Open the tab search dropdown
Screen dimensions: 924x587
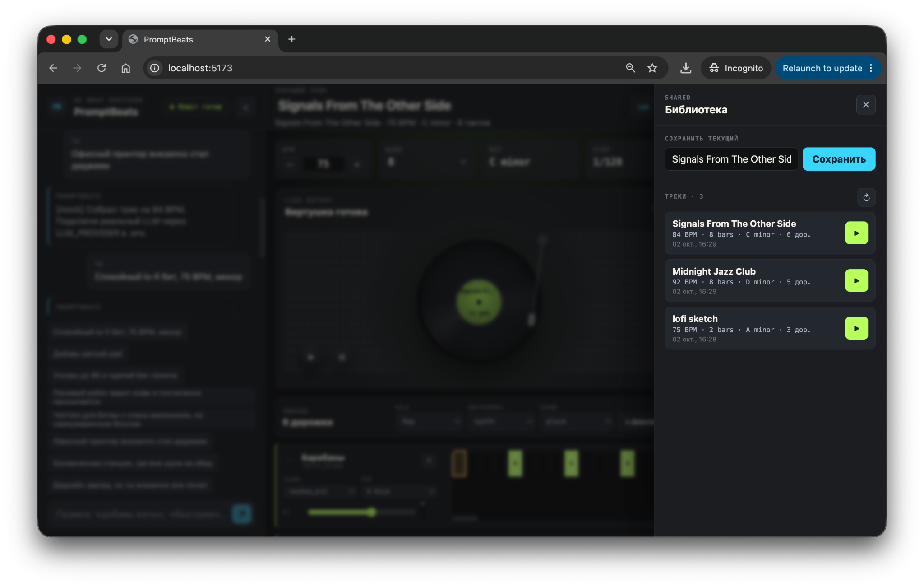tap(109, 39)
